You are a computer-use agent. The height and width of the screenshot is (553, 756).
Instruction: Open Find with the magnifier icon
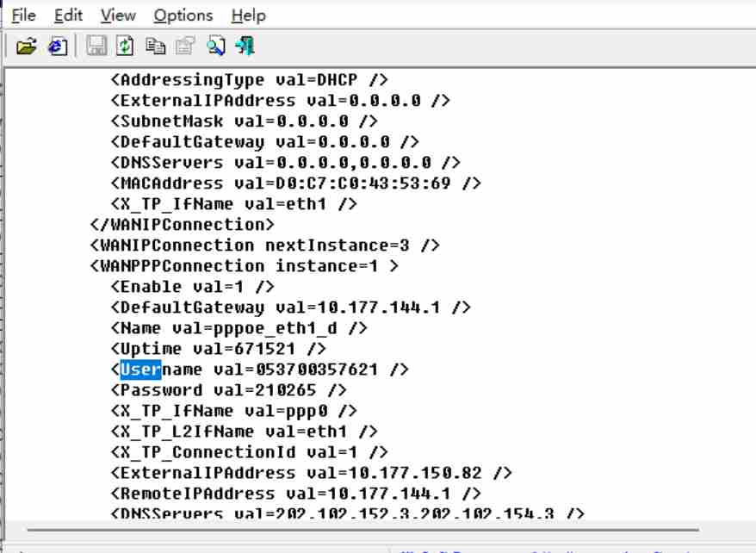pos(215,47)
